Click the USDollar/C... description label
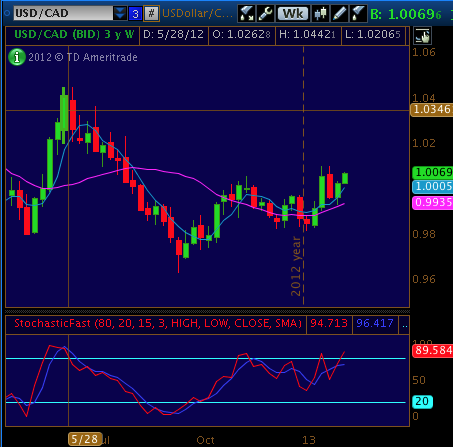This screenshot has width=453, height=447. [197, 14]
